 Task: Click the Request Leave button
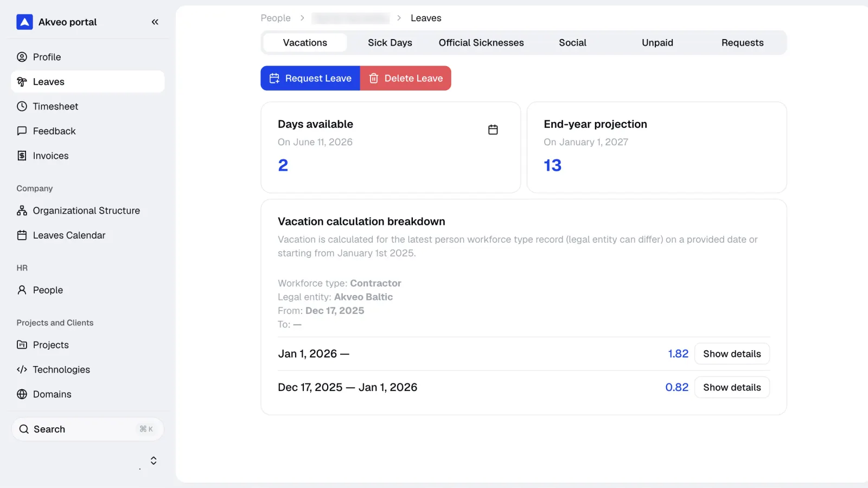point(310,78)
